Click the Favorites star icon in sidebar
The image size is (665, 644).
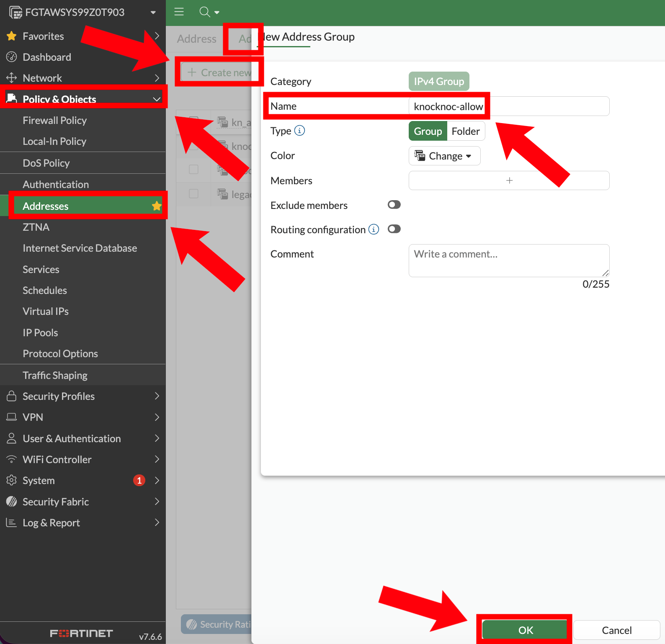click(x=12, y=36)
